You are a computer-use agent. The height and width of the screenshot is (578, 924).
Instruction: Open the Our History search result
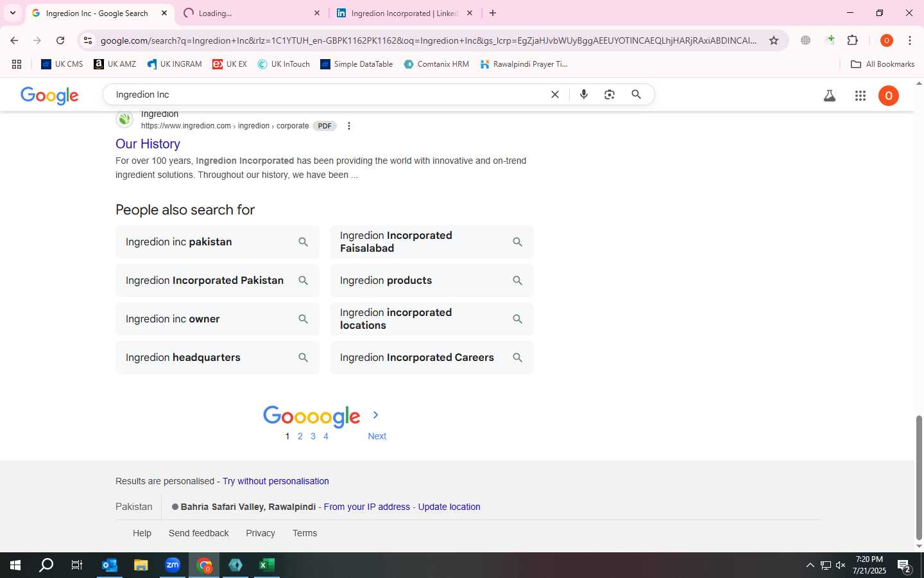coord(148,144)
